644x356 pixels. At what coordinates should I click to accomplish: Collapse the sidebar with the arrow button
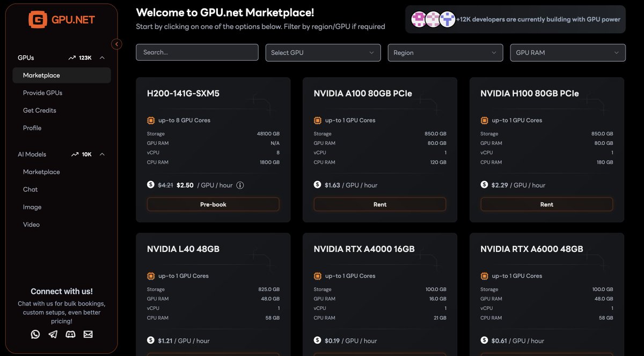(x=117, y=44)
